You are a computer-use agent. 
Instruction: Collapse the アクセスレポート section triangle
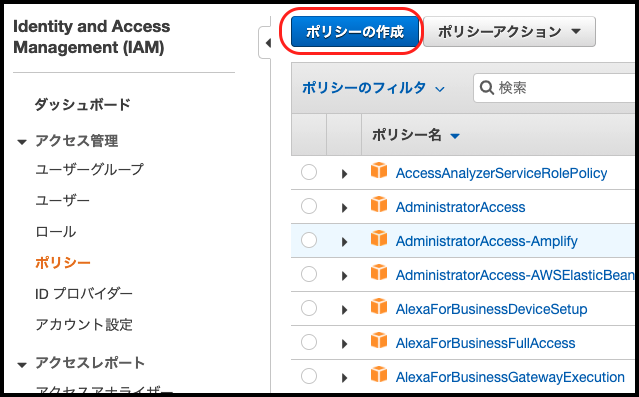pyautogui.click(x=22, y=364)
